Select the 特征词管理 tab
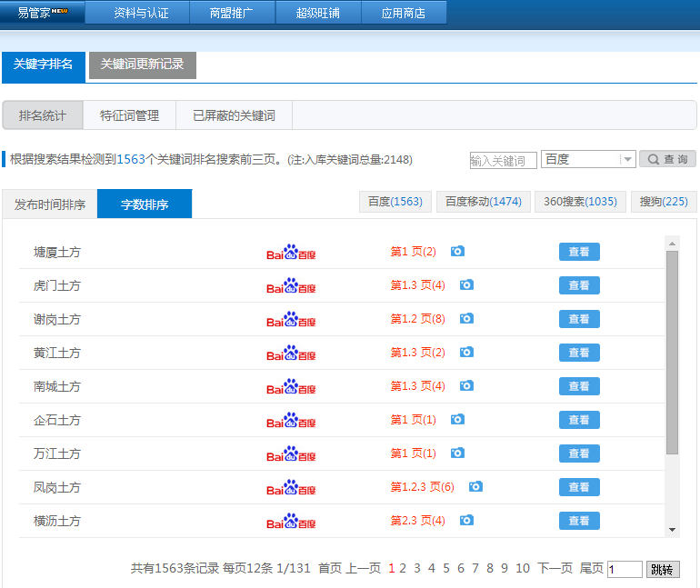The height and width of the screenshot is (588, 700). click(x=129, y=115)
